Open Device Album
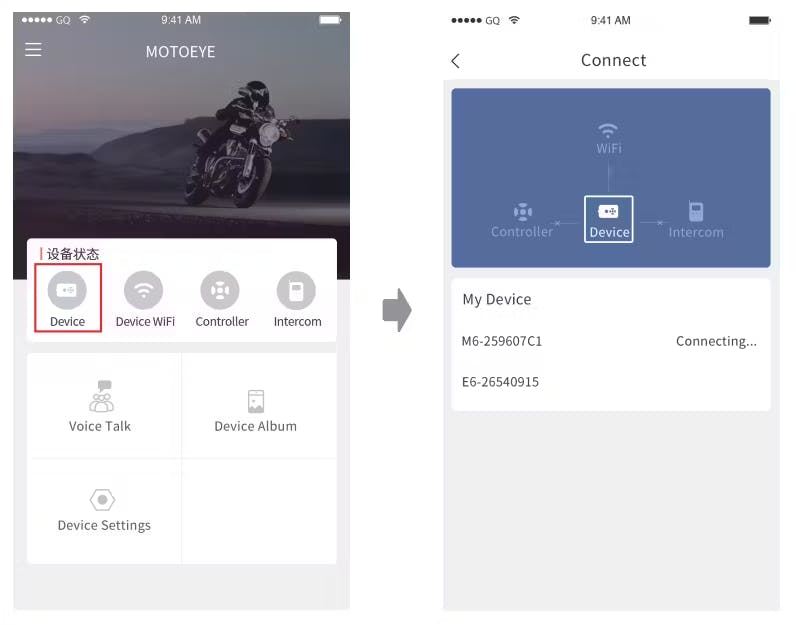 (255, 406)
